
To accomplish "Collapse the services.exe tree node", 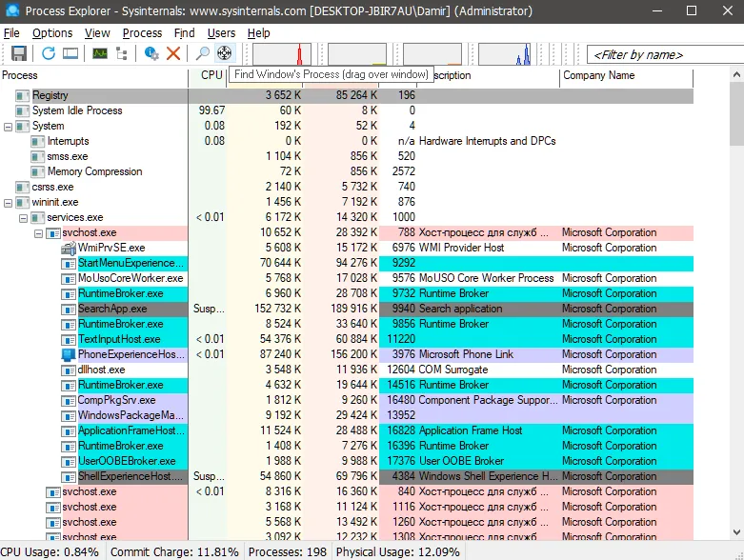I will coord(24,217).
